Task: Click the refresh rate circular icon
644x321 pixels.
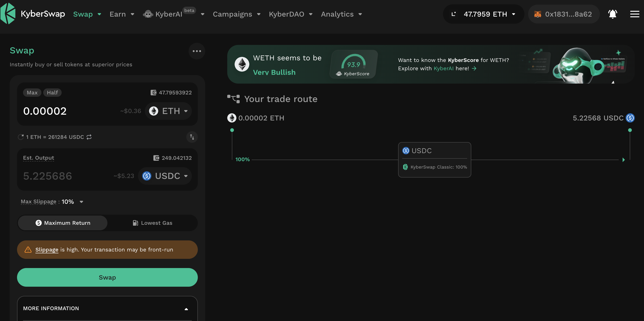Action: pos(21,137)
